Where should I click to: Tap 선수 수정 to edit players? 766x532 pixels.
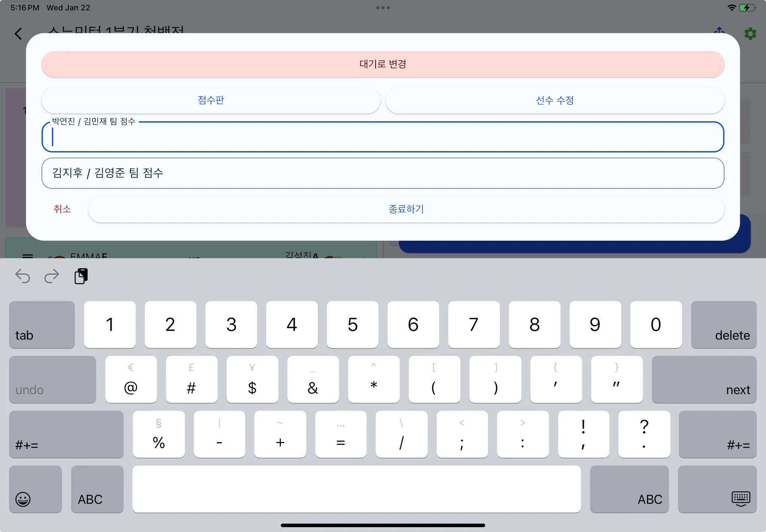555,100
